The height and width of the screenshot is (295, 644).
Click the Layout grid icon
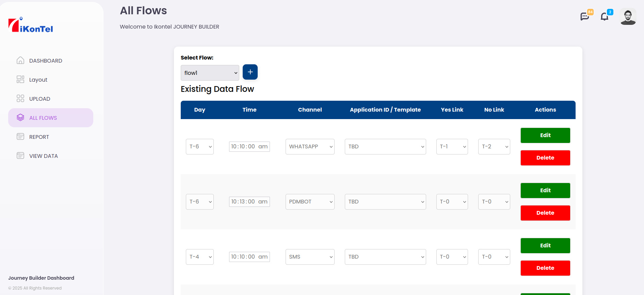20,80
